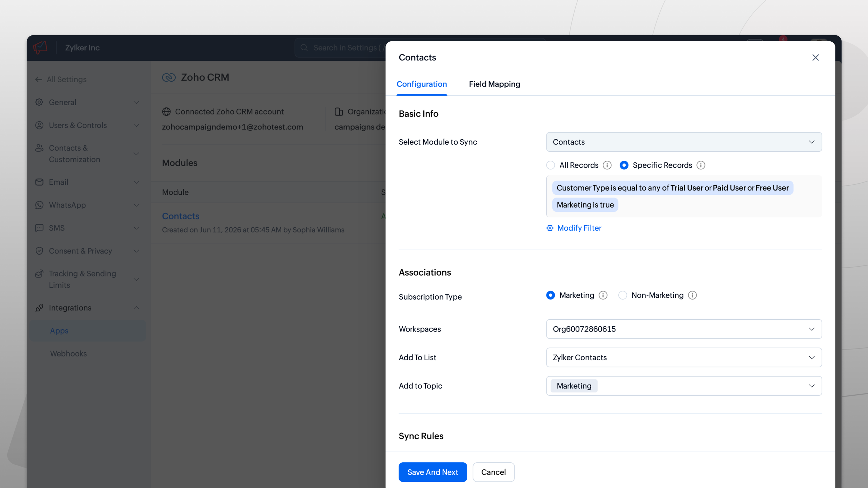Viewport: 868px width, 488px height.
Task: Click the Tracking & Sending Limits icon
Action: (39, 274)
